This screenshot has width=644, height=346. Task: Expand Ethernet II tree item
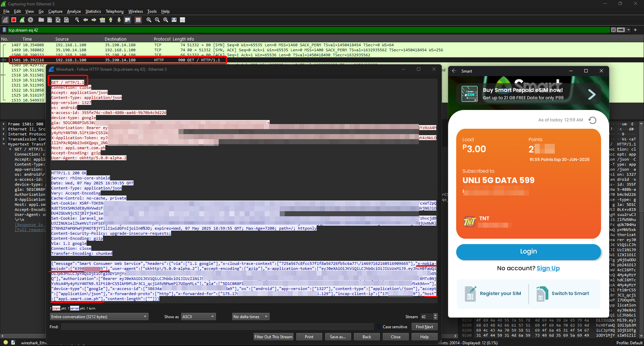click(4, 129)
